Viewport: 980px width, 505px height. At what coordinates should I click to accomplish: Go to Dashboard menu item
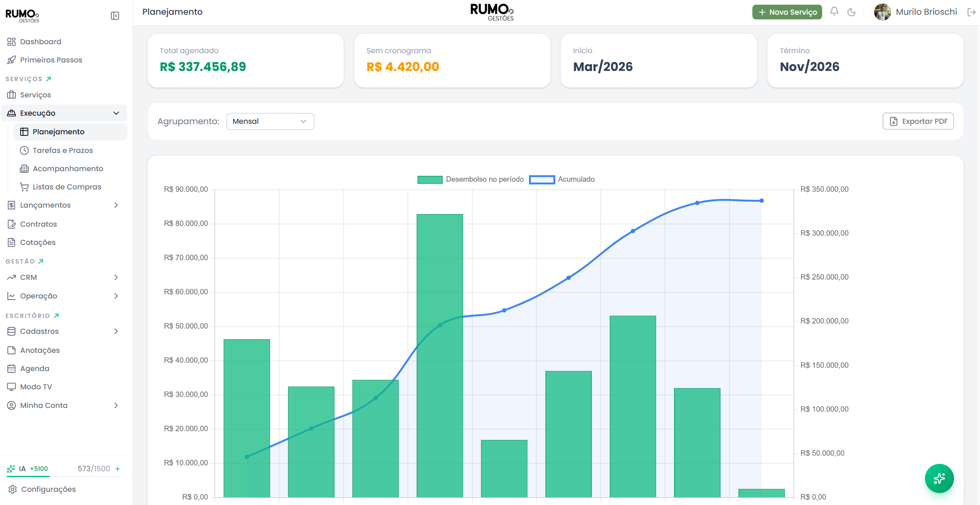(x=64, y=42)
